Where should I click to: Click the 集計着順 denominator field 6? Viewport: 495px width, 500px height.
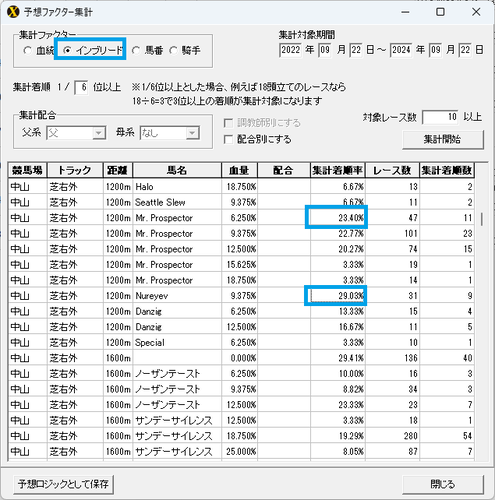click(x=82, y=88)
